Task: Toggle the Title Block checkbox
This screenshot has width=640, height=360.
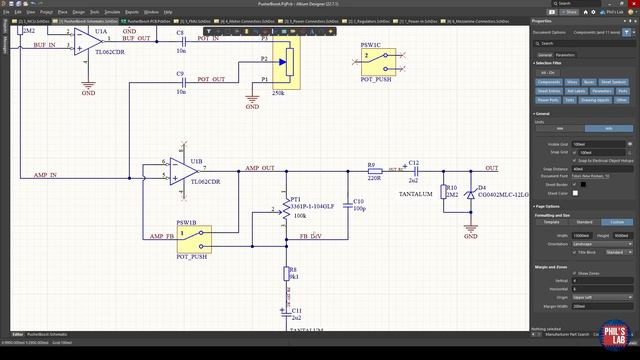Action: 575,252
